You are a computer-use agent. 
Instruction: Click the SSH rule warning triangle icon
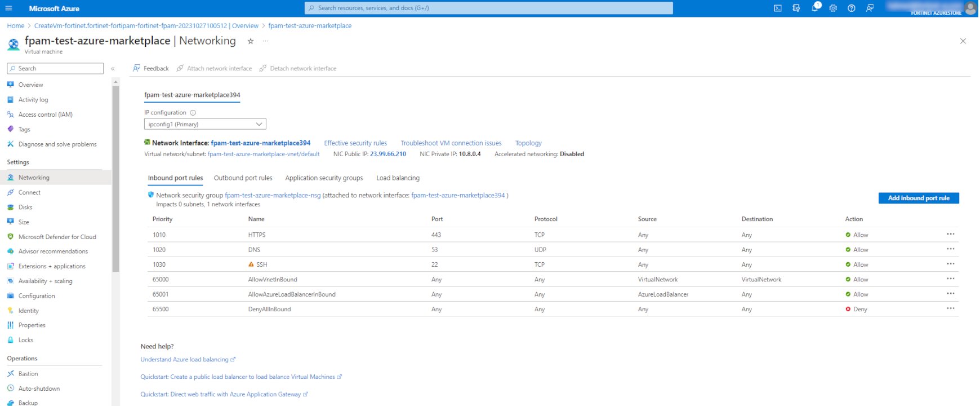[x=251, y=264]
